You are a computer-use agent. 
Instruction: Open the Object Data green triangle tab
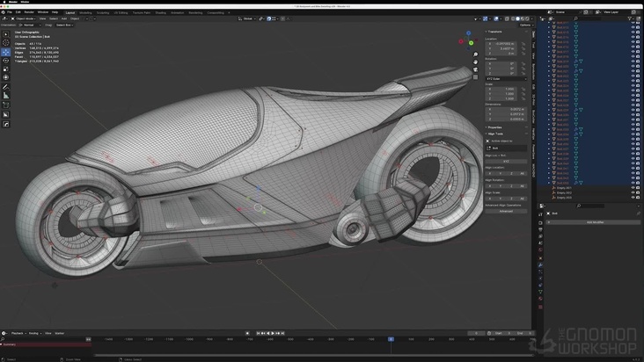click(540, 292)
